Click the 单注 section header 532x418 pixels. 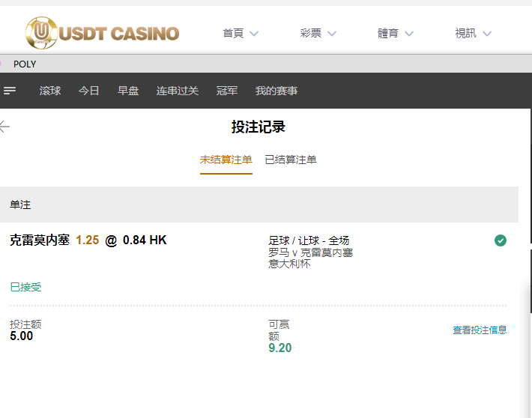coord(259,205)
